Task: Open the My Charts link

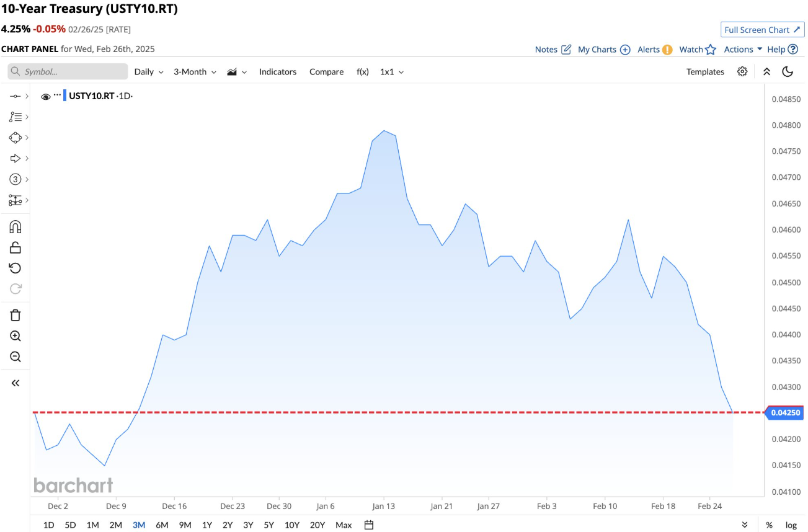Action: pos(604,50)
